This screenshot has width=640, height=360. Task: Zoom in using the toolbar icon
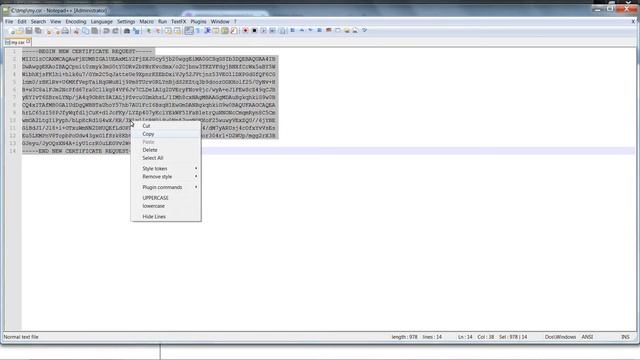[149, 31]
